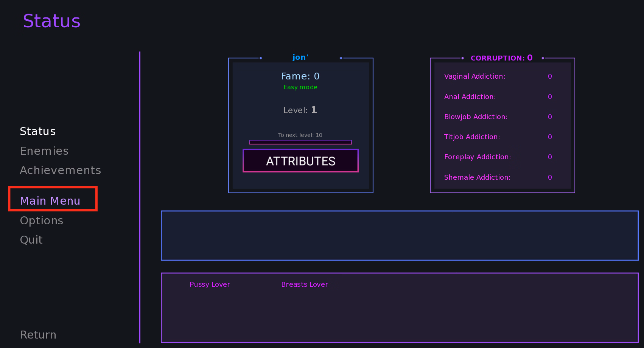
Task: Select the Status menu item in sidebar
Action: [38, 131]
